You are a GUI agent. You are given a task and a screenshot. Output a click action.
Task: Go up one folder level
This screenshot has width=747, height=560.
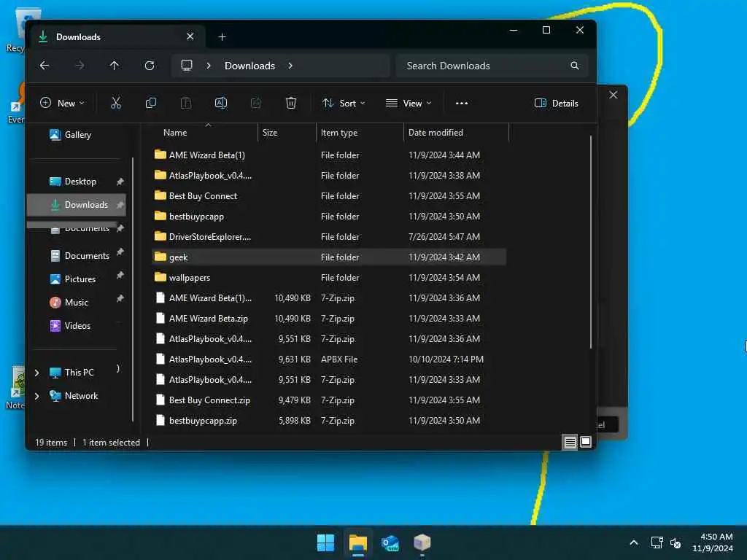[115, 65]
